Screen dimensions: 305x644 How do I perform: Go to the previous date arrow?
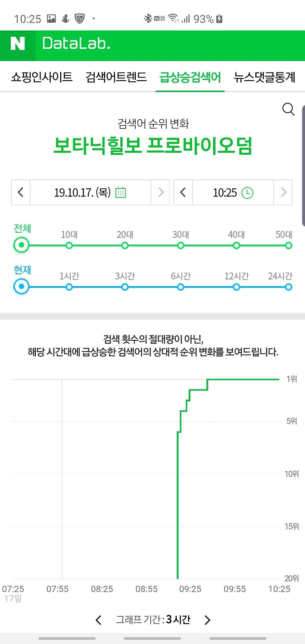click(x=21, y=192)
